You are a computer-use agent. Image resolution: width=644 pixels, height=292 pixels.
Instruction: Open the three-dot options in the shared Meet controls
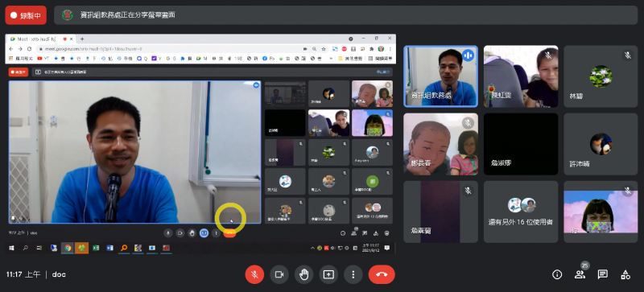coord(216,232)
